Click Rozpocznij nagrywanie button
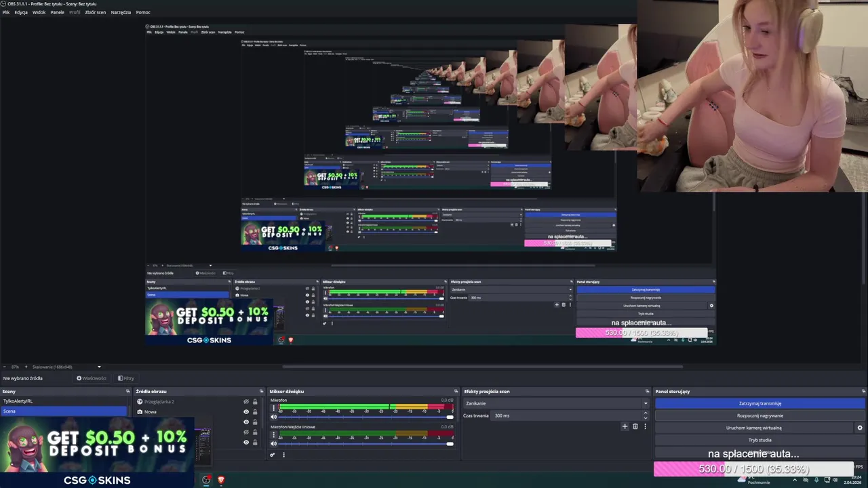 pyautogui.click(x=760, y=415)
